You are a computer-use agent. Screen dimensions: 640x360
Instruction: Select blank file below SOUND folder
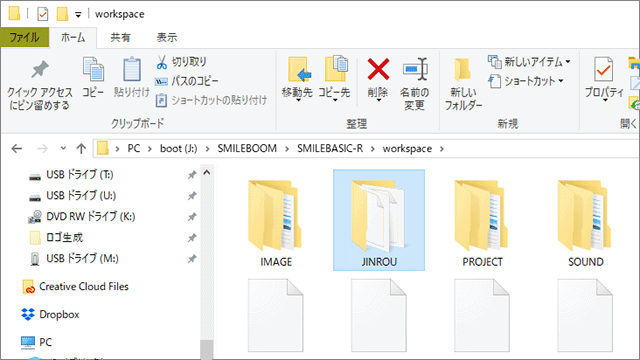(585, 315)
